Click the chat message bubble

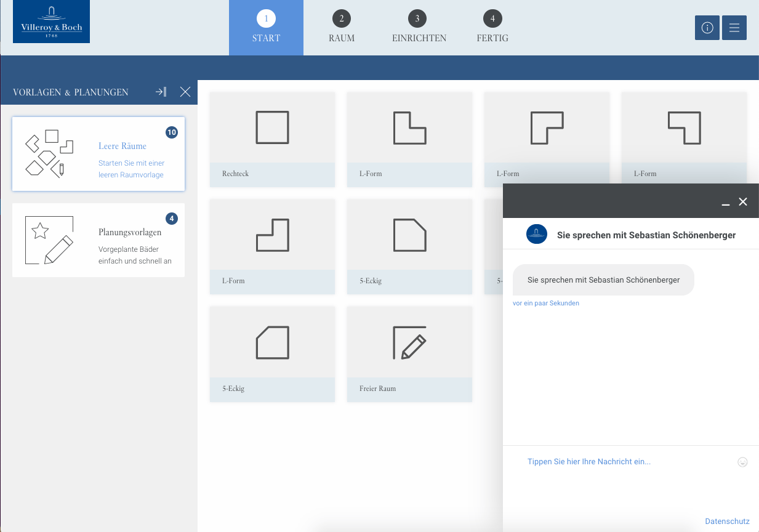tap(603, 280)
